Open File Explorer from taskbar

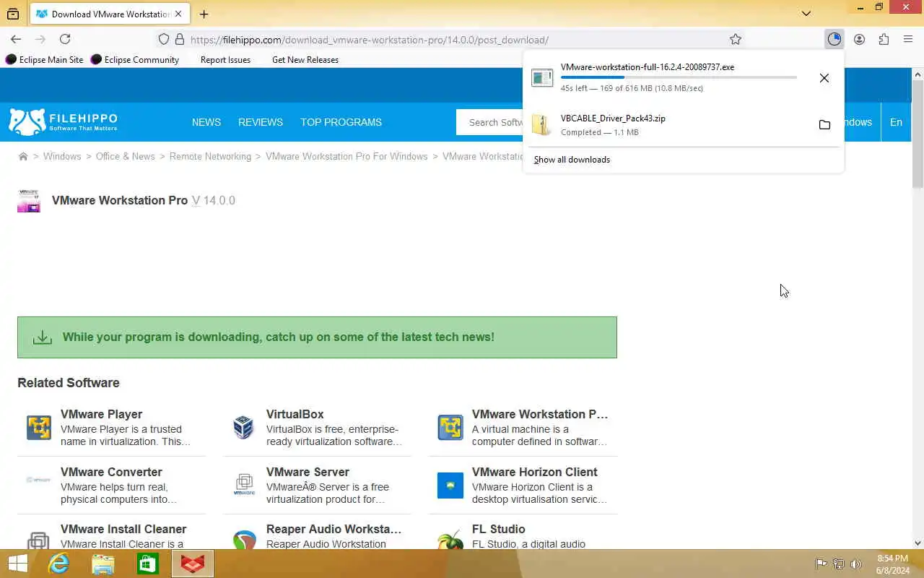point(103,564)
